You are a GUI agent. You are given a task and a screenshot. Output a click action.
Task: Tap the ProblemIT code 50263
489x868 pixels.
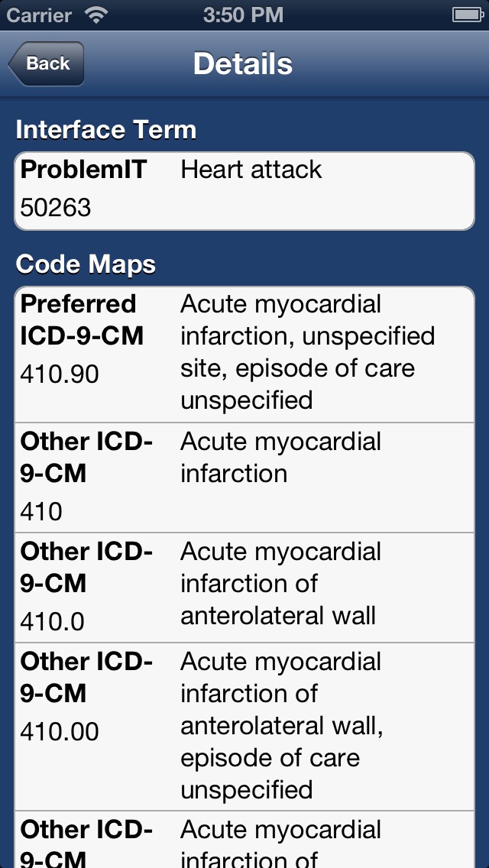click(56, 207)
